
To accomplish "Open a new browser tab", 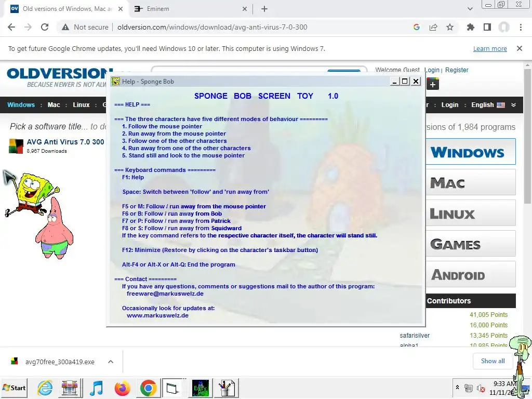I will [264, 9].
